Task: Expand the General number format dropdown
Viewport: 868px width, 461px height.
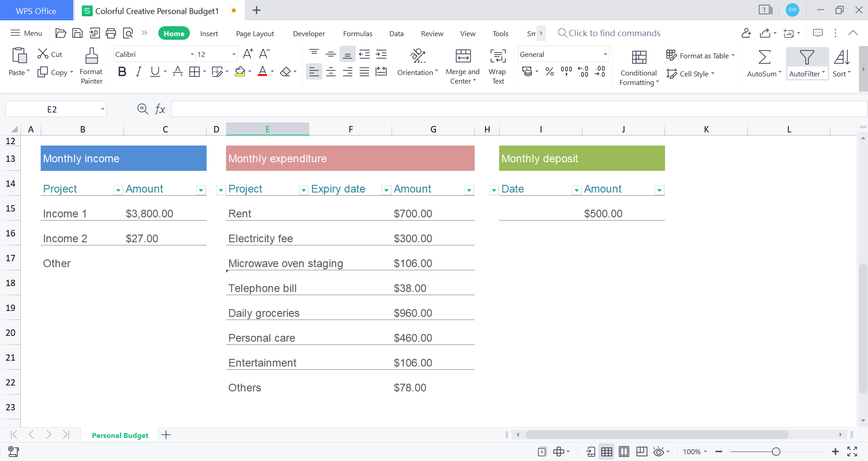Action: point(605,54)
